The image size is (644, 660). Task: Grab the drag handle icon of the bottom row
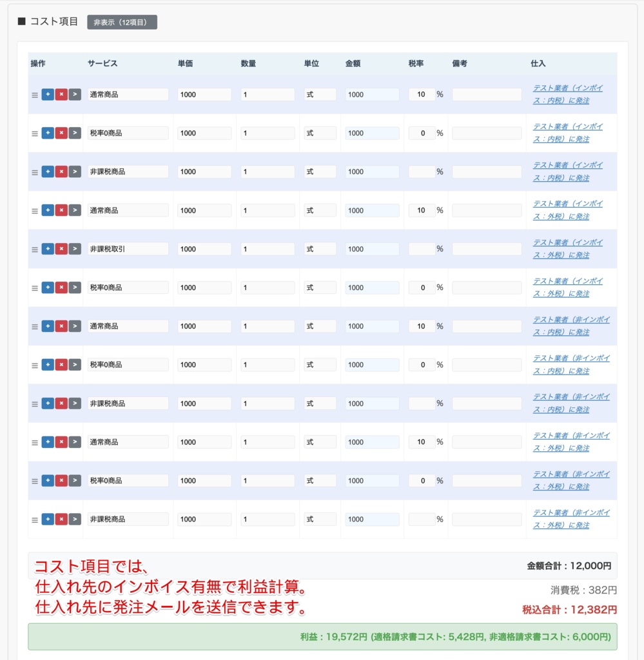click(35, 519)
